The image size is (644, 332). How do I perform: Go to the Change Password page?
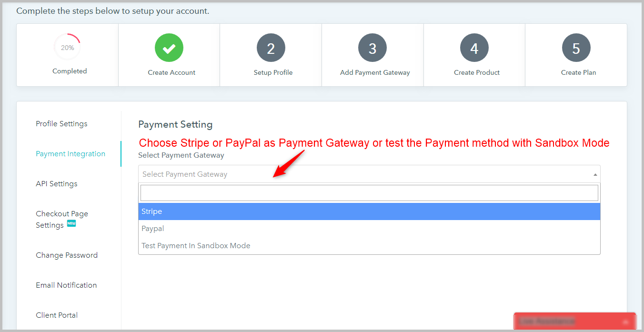point(67,255)
